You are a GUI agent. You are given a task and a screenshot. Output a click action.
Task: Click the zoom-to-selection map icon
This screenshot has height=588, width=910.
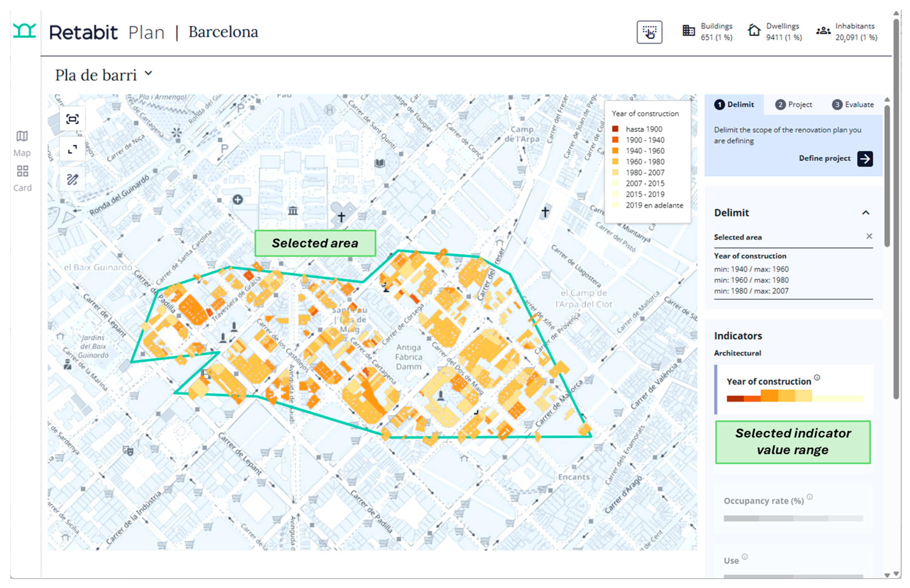click(72, 119)
